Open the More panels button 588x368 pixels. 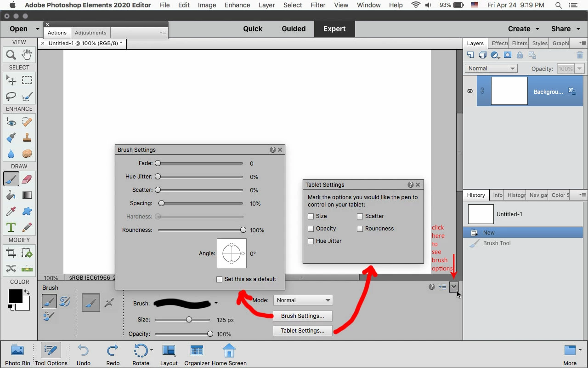coord(570,354)
